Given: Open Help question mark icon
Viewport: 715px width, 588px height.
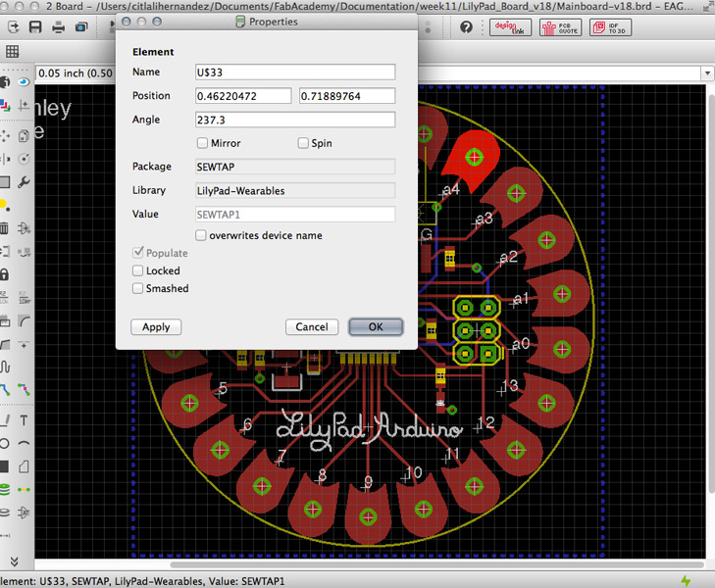Looking at the screenshot, I should click(x=466, y=27).
